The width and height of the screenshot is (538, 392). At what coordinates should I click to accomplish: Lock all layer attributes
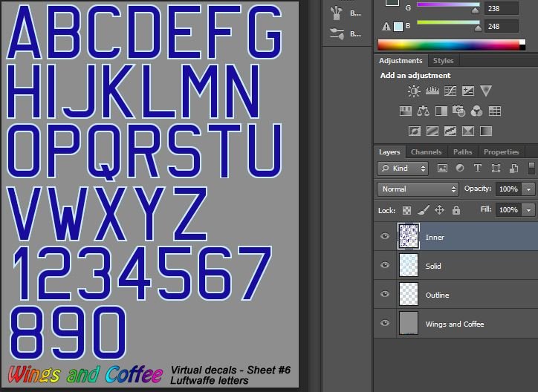[x=456, y=210]
